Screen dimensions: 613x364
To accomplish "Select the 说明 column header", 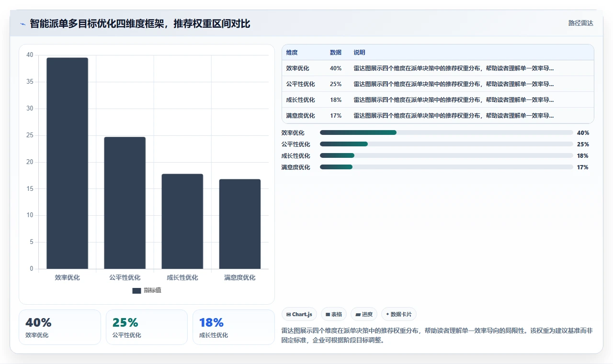I will (x=360, y=53).
